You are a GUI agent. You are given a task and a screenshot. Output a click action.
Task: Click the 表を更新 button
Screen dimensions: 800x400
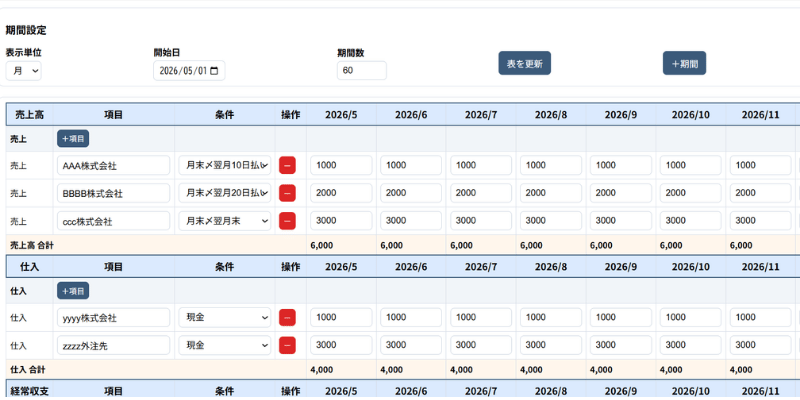pos(524,63)
